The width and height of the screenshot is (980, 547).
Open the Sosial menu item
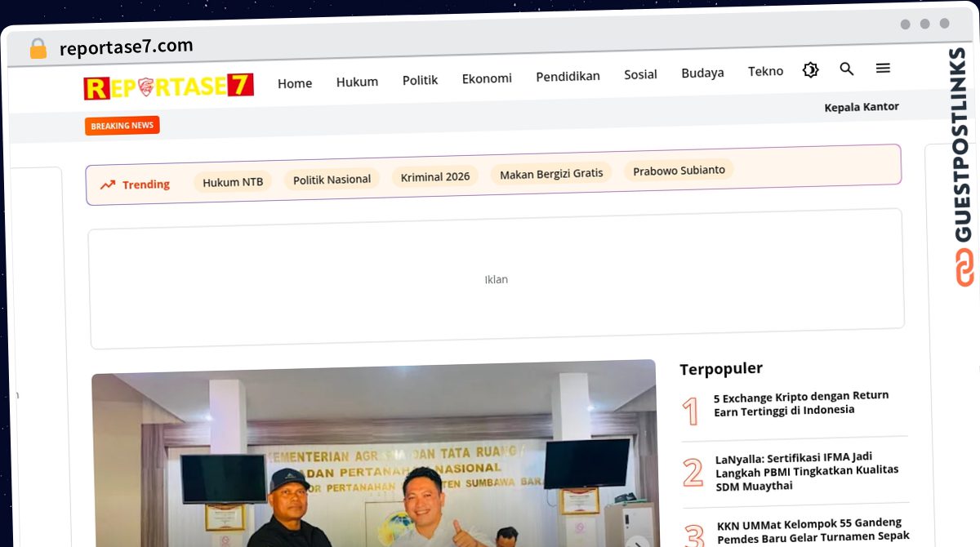[x=640, y=74]
